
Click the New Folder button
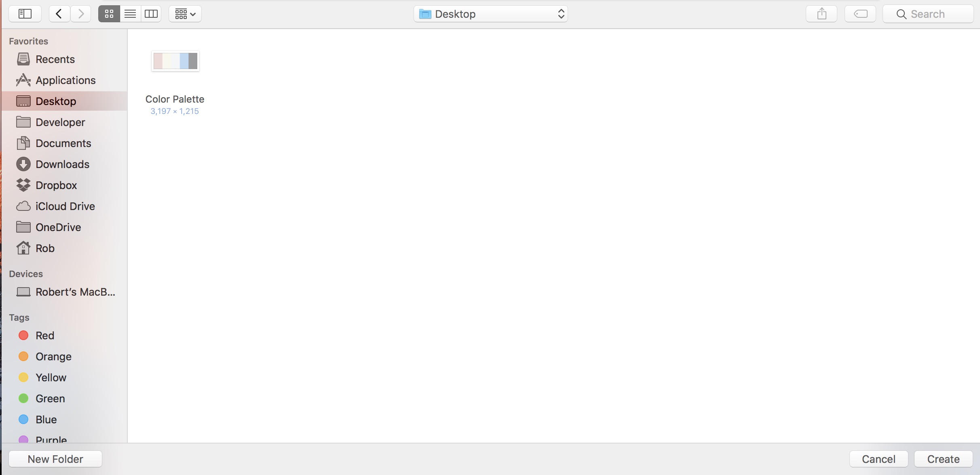click(55, 458)
